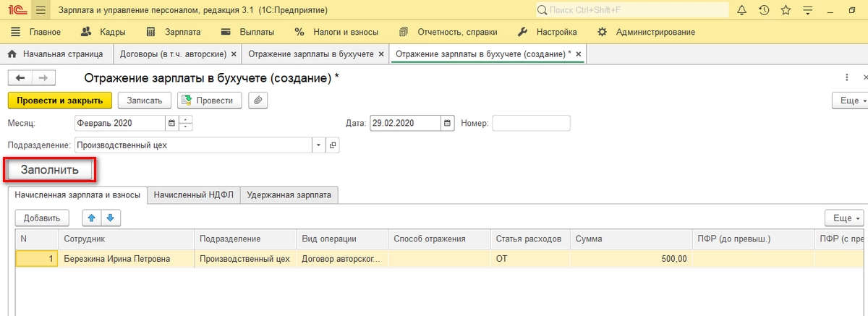Viewport: 868px width, 316px height.
Task: Move row down with blue arrow
Action: 110,218
